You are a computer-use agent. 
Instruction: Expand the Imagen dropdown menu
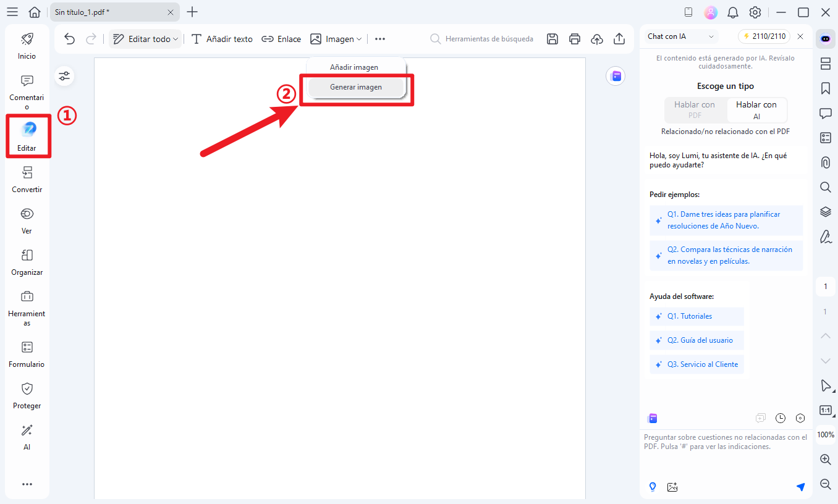tap(336, 39)
